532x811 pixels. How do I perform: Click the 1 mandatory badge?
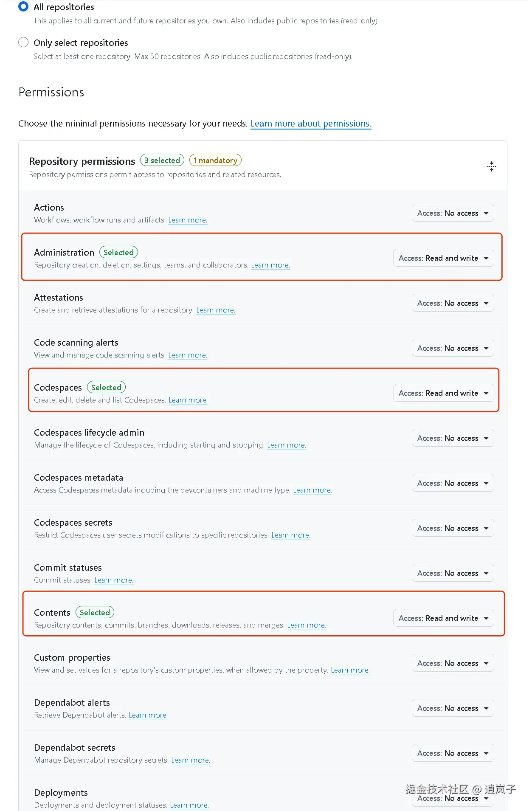coord(215,161)
